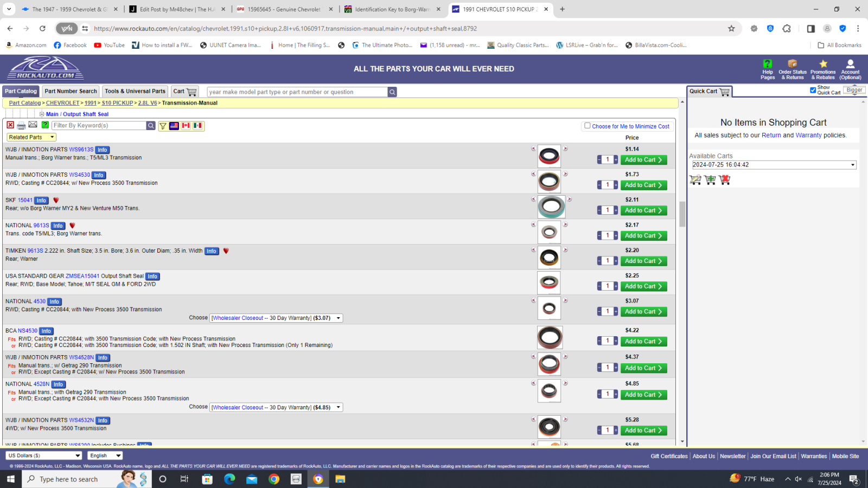Open the English language dropdown

[106, 455]
